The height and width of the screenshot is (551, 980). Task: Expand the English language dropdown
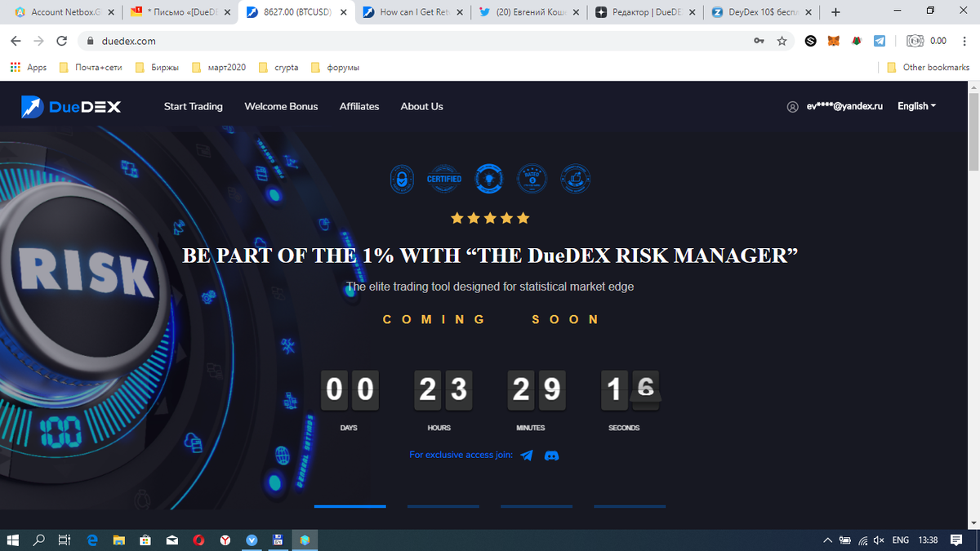[x=916, y=106]
